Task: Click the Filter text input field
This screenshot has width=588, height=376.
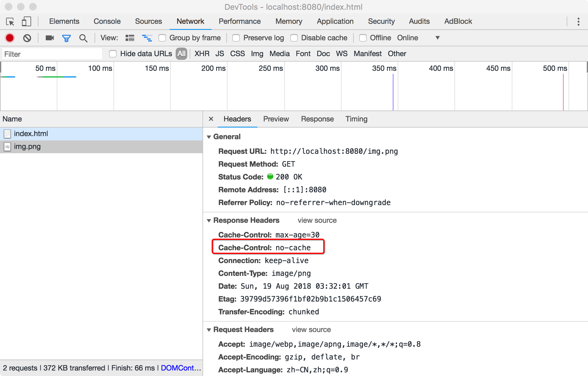Action: (52, 54)
